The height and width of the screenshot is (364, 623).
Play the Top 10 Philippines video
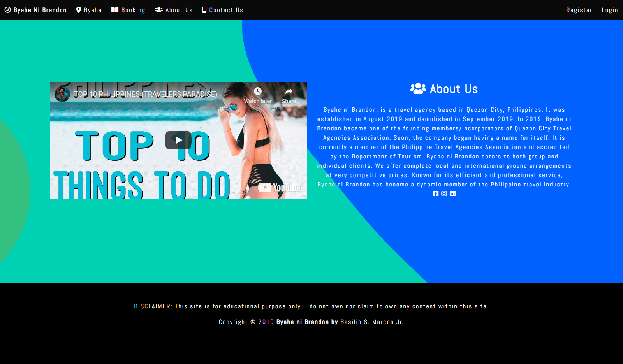(x=178, y=140)
